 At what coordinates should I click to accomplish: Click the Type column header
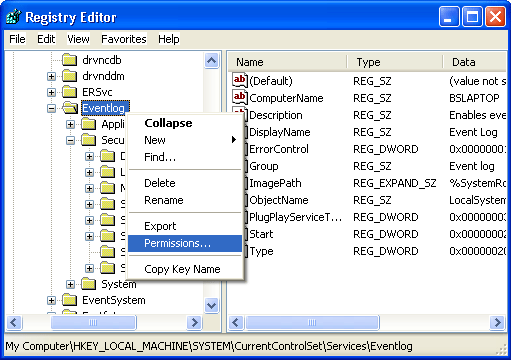396,62
